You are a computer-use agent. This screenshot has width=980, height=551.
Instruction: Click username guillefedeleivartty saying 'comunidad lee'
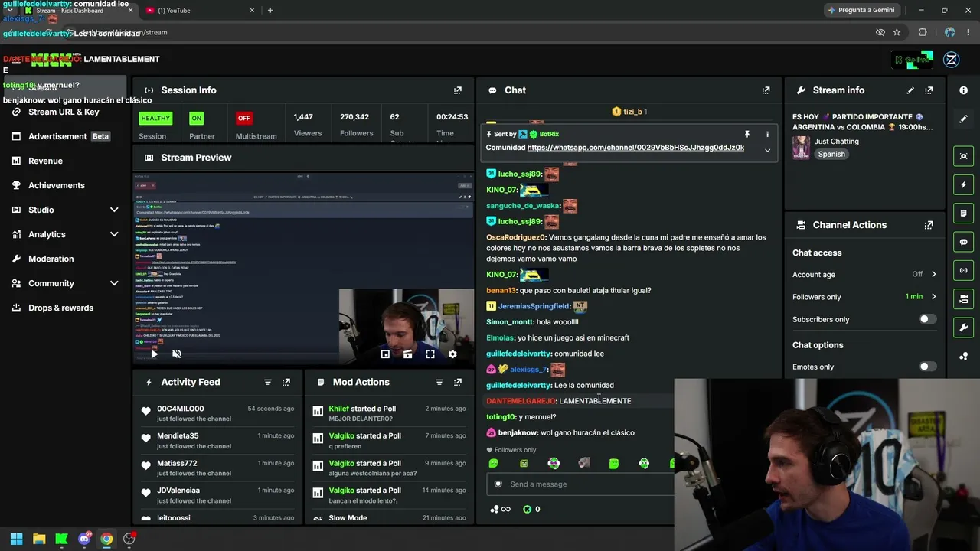[x=518, y=354]
